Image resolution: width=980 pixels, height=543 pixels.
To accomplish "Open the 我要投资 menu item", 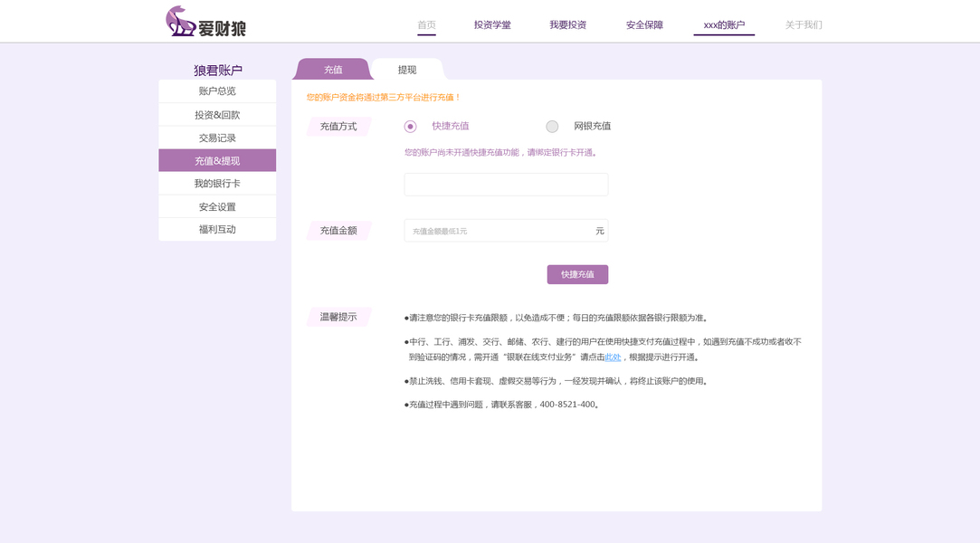I will click(x=567, y=25).
